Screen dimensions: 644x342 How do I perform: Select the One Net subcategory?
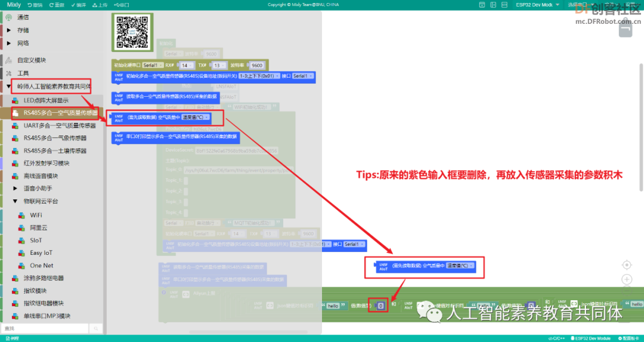42,266
